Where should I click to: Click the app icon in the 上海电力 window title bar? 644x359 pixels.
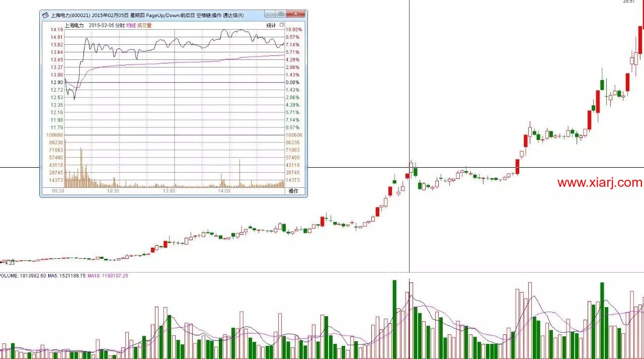pyautogui.click(x=45, y=15)
